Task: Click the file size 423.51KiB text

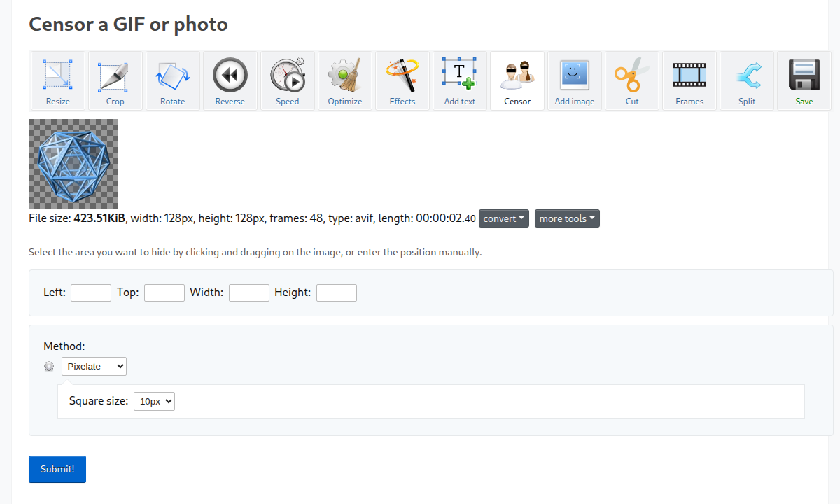Action: click(99, 218)
